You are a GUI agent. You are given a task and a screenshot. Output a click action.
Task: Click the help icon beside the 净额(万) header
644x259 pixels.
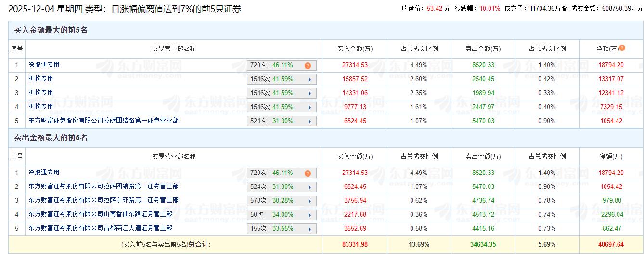pyautogui.click(x=622, y=48)
